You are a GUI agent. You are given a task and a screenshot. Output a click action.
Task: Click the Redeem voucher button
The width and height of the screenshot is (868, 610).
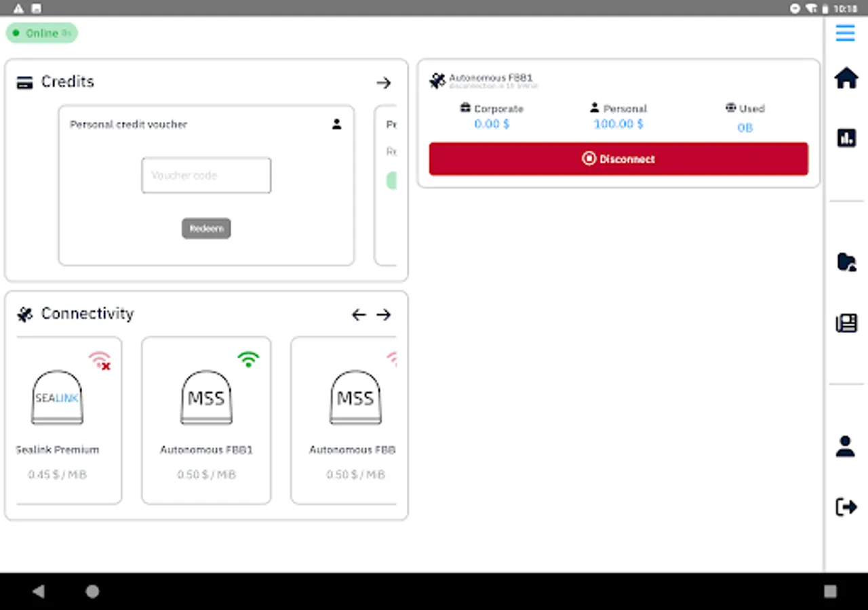(x=206, y=228)
